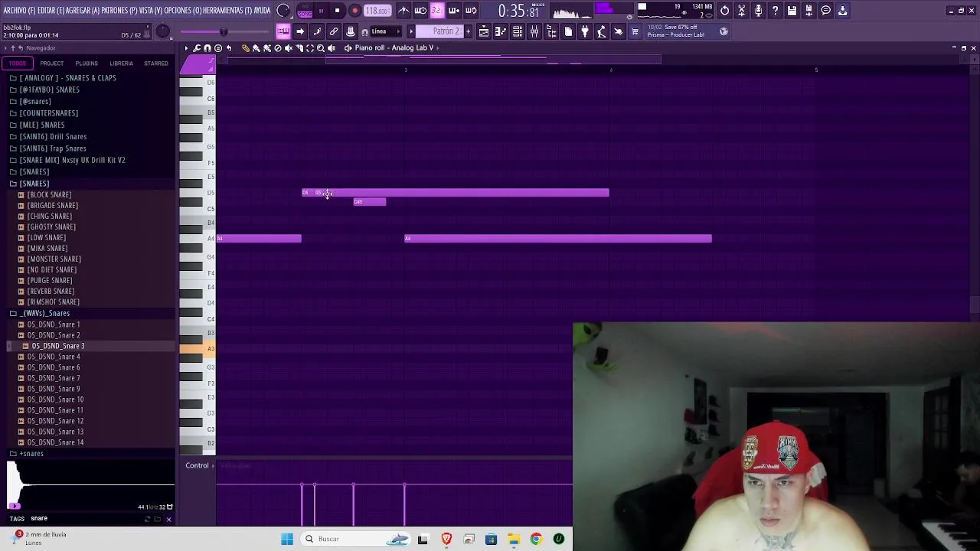Toggle the countdown before recording (3.2.) icon
The width and height of the screenshot is (980, 551).
(437, 11)
